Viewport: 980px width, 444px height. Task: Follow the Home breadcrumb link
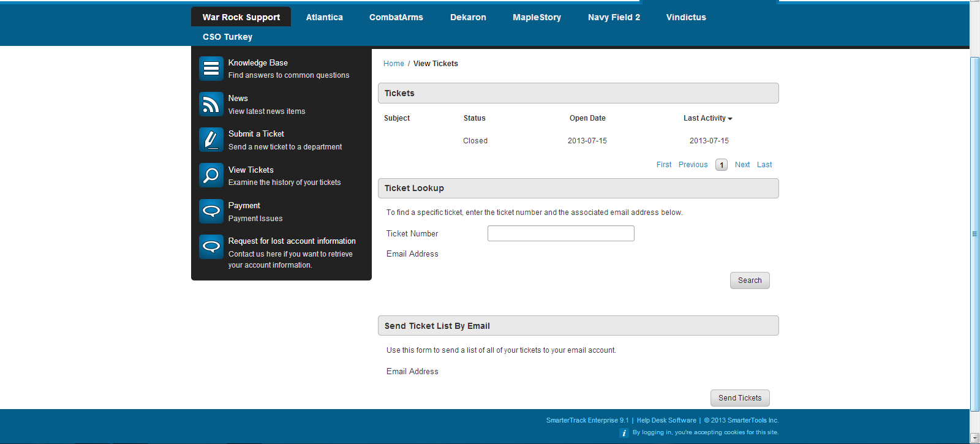point(394,64)
